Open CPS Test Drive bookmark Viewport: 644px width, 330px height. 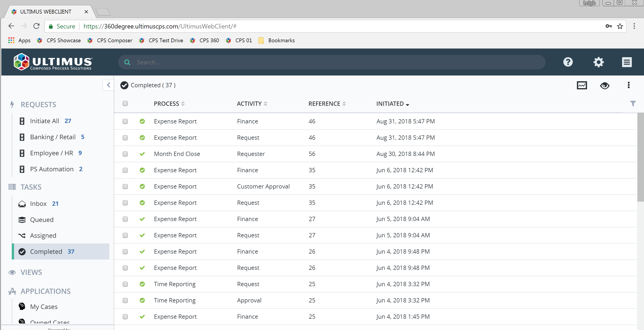(161, 40)
